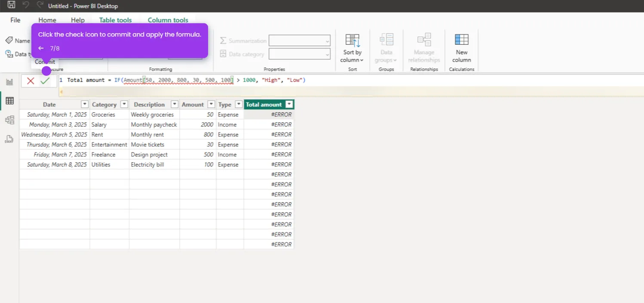644x303 pixels.
Task: Click the Groceries category cell
Action: point(110,114)
